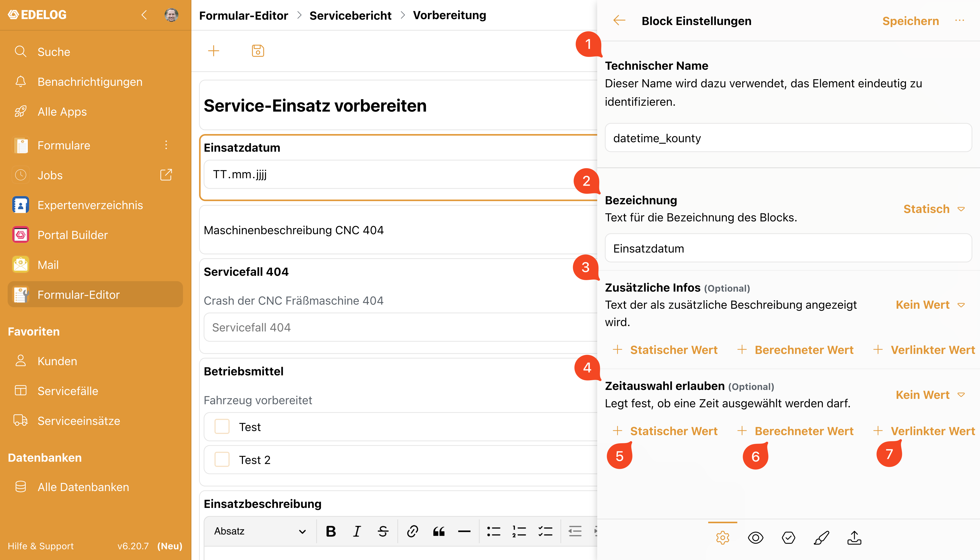Switch to the validation checkmark tab

point(789,537)
